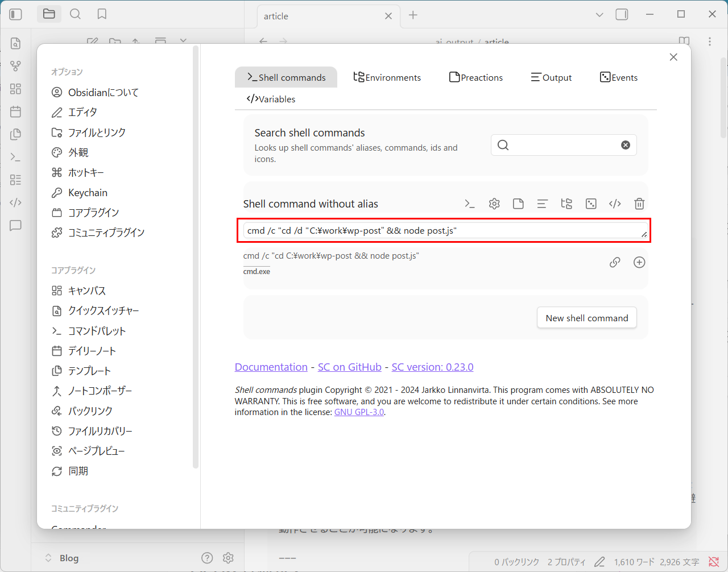Toggle the left sidebar collapse icon
This screenshot has height=572, width=728.
(16, 14)
